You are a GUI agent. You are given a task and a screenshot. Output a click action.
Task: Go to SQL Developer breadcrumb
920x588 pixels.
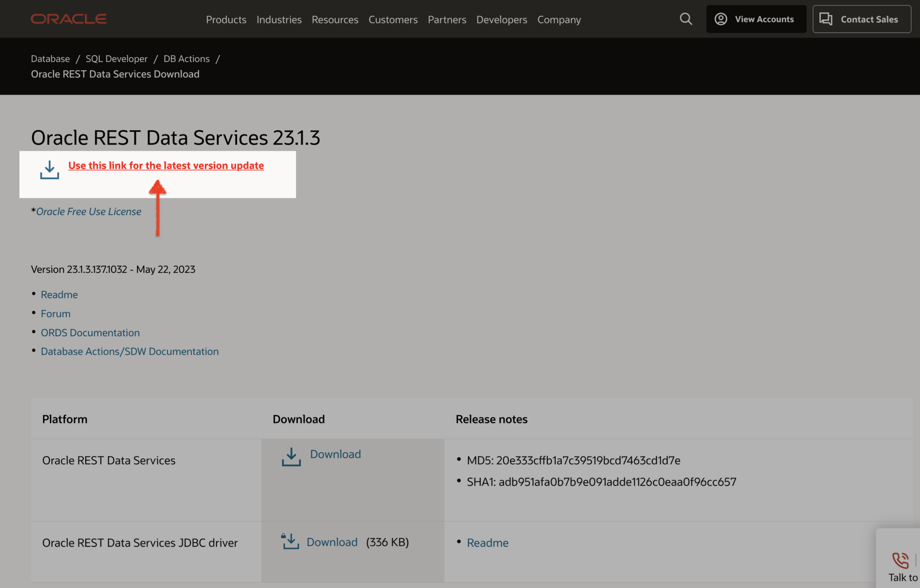coord(116,59)
